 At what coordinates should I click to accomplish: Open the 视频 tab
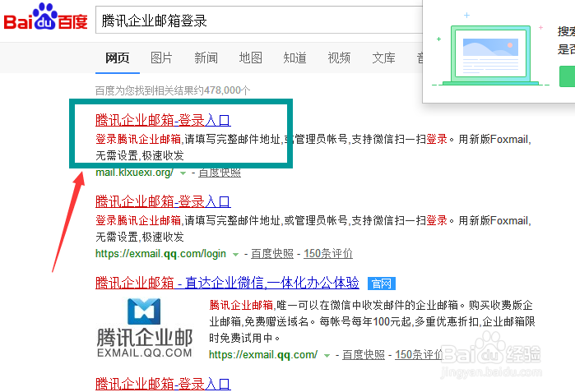(339, 58)
